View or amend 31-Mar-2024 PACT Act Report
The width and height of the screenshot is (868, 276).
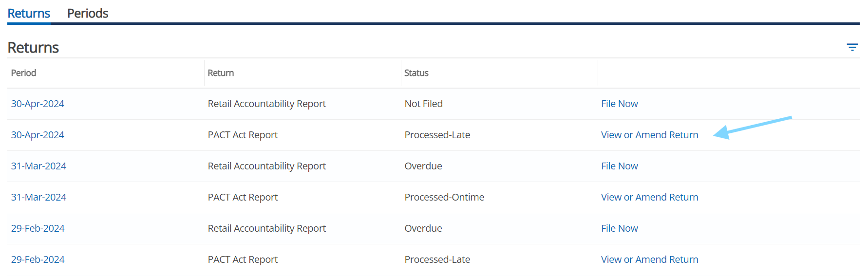tap(649, 197)
